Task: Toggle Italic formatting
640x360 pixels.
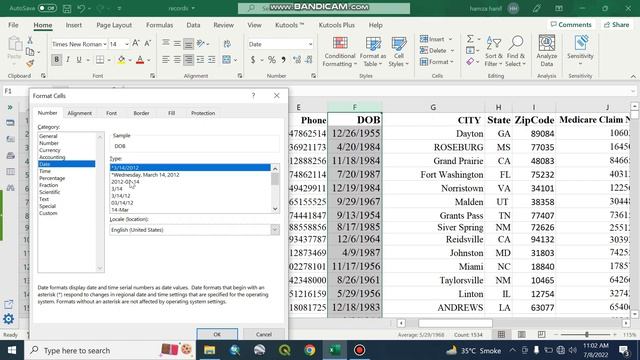Action: point(68,60)
